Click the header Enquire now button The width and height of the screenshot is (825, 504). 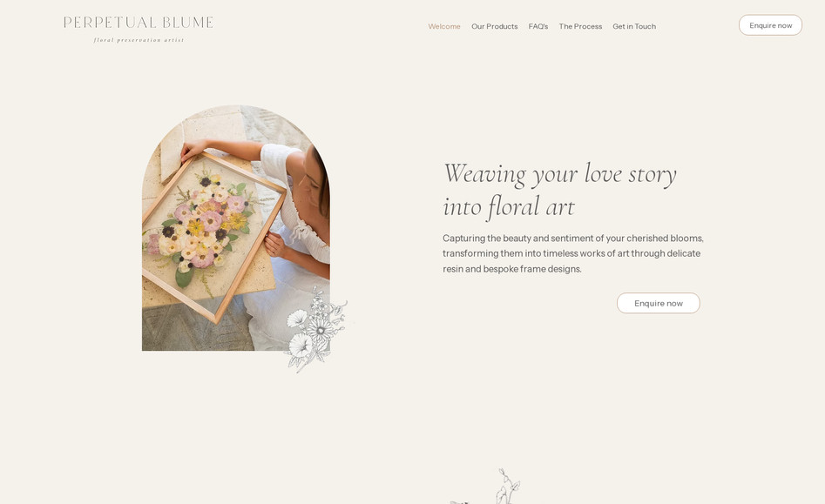pos(770,25)
